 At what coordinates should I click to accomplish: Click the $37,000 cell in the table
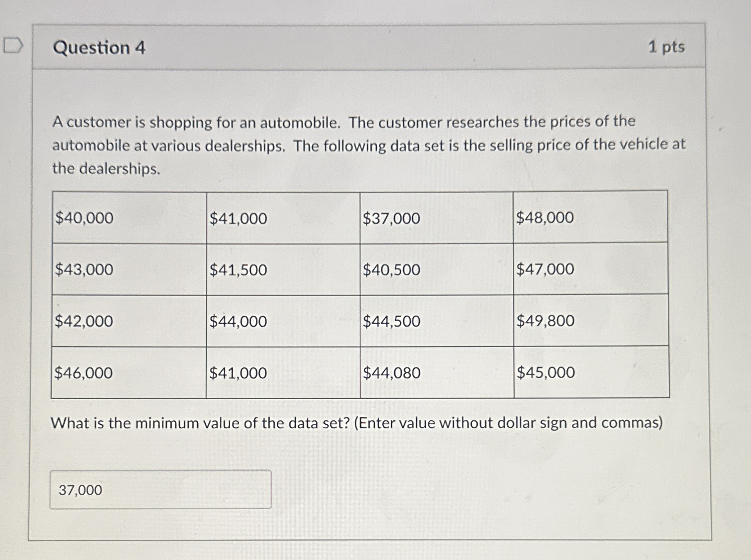391,218
